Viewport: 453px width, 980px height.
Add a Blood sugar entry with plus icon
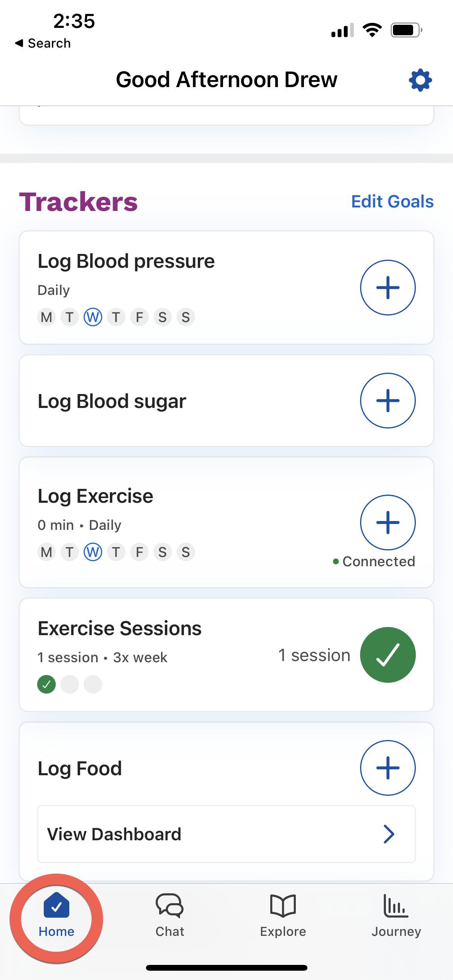click(388, 401)
